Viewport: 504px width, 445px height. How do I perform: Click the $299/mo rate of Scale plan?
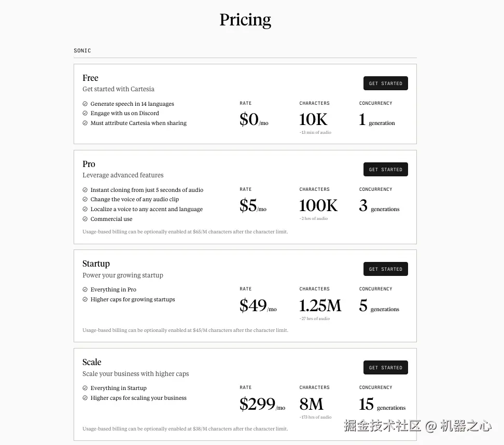coord(262,404)
